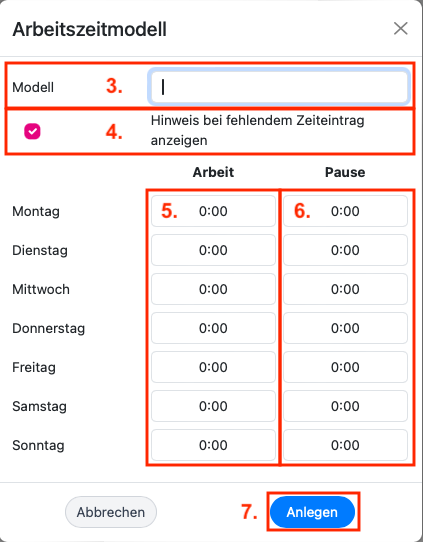
Task: Close the Arbeitszeitmodell dialog with the X
Action: pyautogui.click(x=401, y=29)
